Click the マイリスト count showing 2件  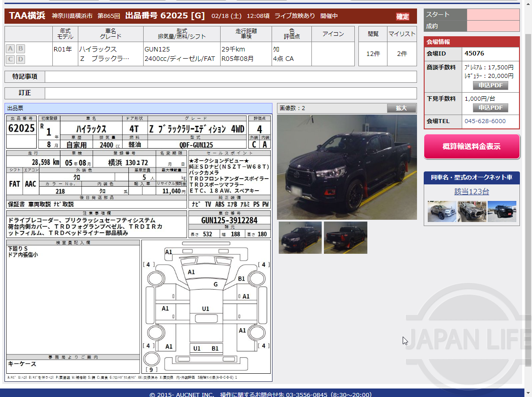[x=402, y=53]
